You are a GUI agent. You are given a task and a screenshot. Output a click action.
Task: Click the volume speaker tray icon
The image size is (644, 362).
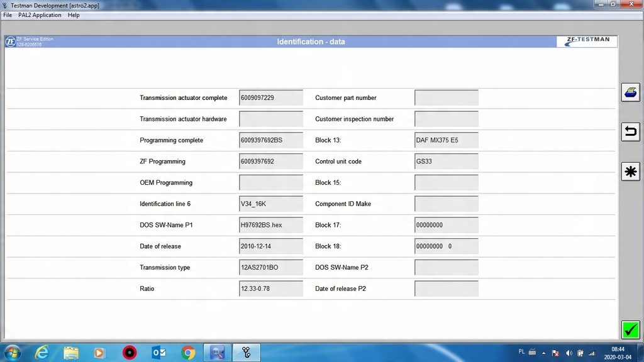tap(569, 353)
